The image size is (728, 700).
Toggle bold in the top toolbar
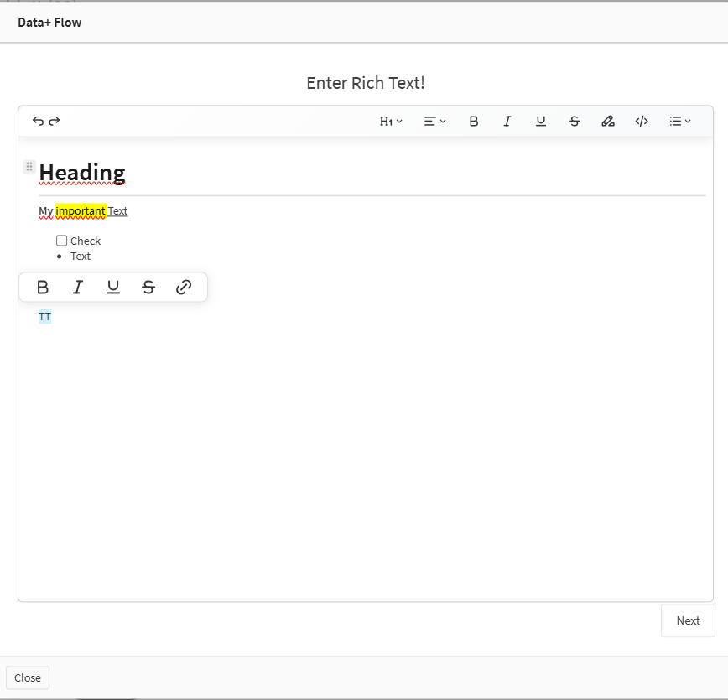(x=474, y=122)
